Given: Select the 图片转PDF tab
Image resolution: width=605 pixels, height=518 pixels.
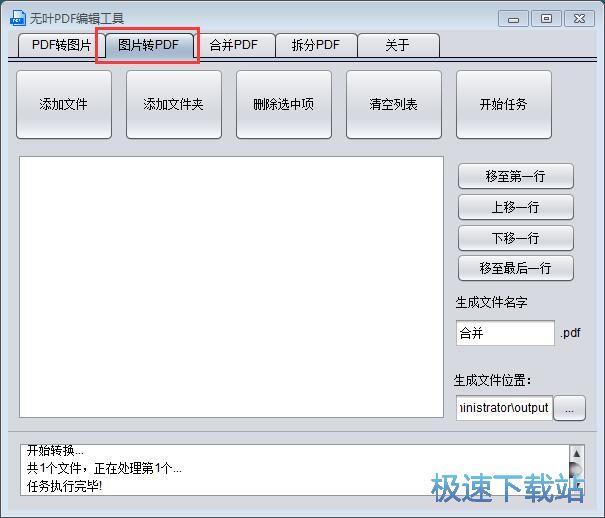Looking at the screenshot, I should (x=149, y=45).
